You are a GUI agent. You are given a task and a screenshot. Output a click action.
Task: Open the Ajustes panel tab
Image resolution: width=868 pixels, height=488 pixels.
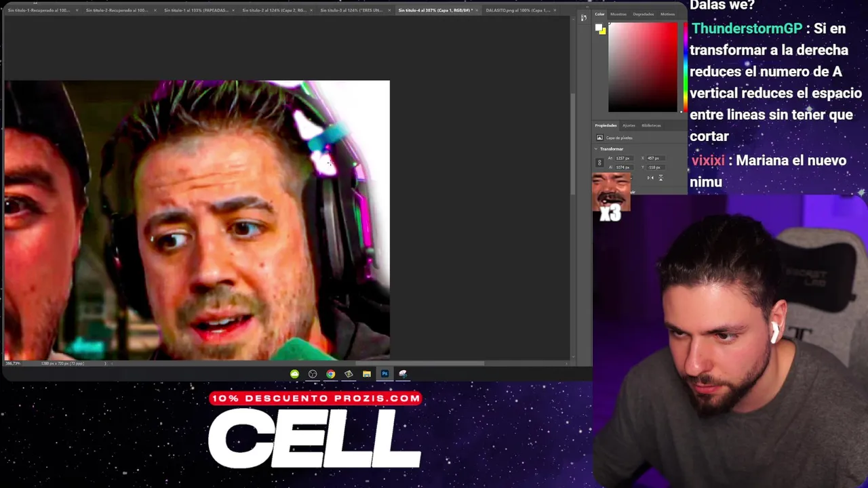[629, 125]
